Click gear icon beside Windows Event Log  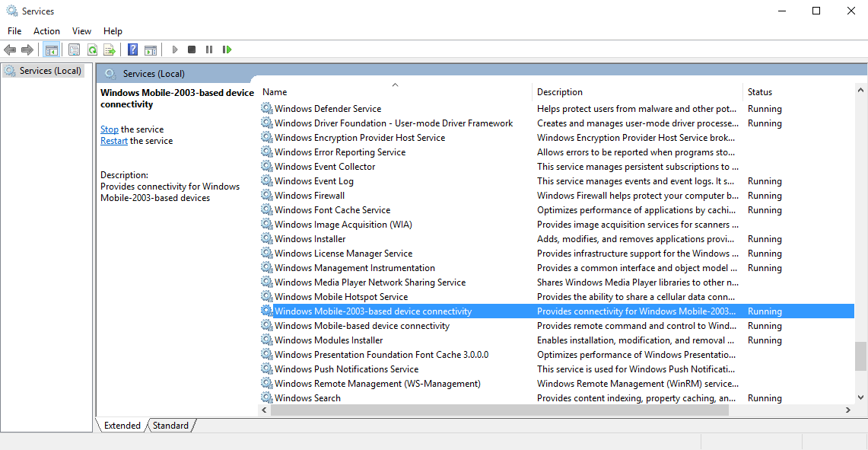pyautogui.click(x=267, y=181)
